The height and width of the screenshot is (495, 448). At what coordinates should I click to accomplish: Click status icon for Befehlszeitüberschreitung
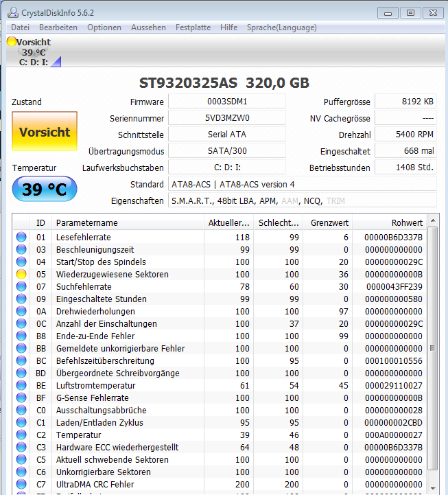[21, 360]
